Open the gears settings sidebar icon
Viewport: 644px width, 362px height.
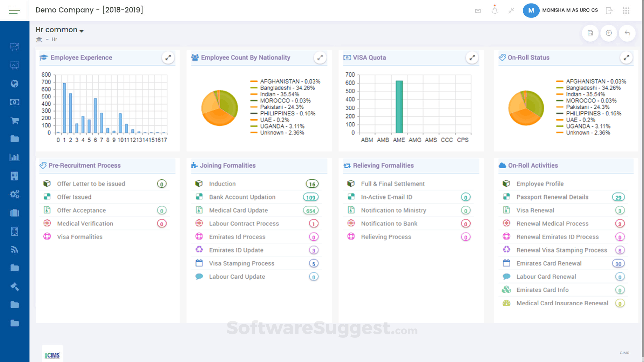click(14, 194)
